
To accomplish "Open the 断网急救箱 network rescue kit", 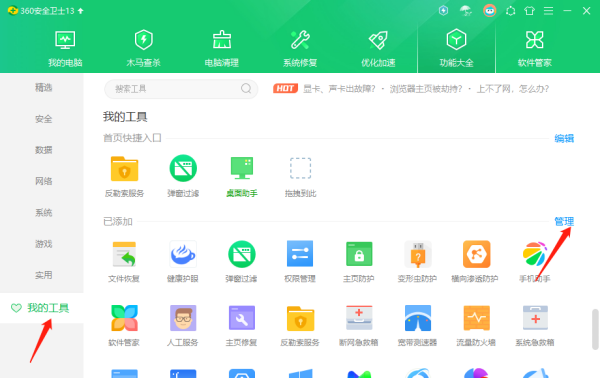I will point(359,326).
